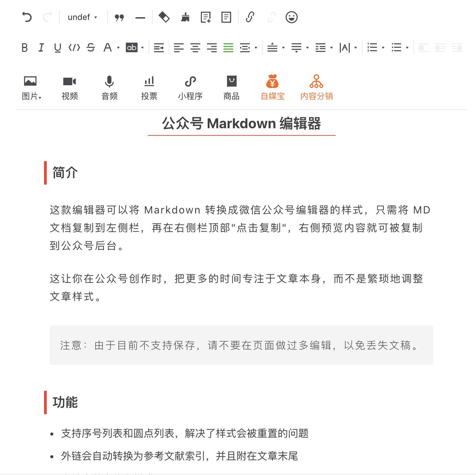Viewport: 476px width, 475px height.
Task: Toggle italic formatting
Action: pyautogui.click(x=41, y=48)
